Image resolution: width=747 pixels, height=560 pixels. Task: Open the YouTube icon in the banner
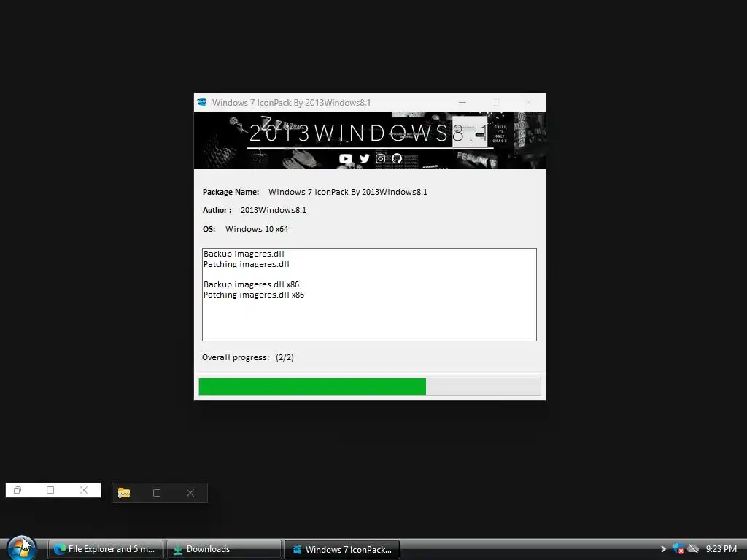coord(345,158)
